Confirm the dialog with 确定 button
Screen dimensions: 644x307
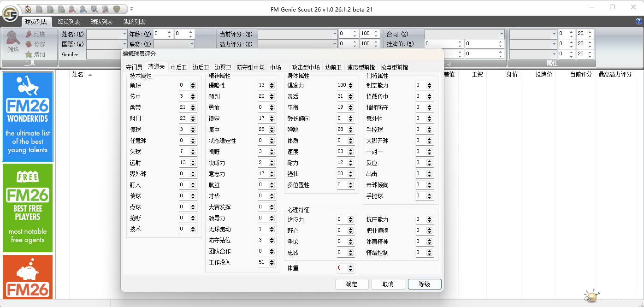[352, 284]
